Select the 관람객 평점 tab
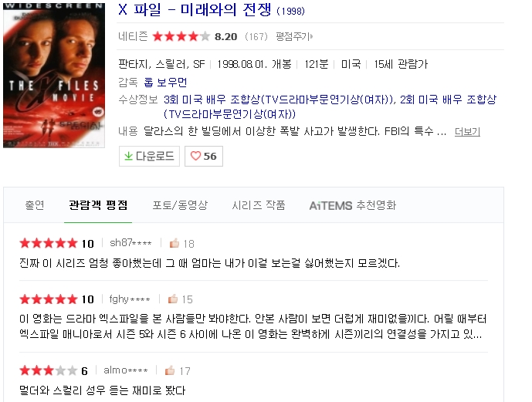The image size is (532, 402). point(98,205)
